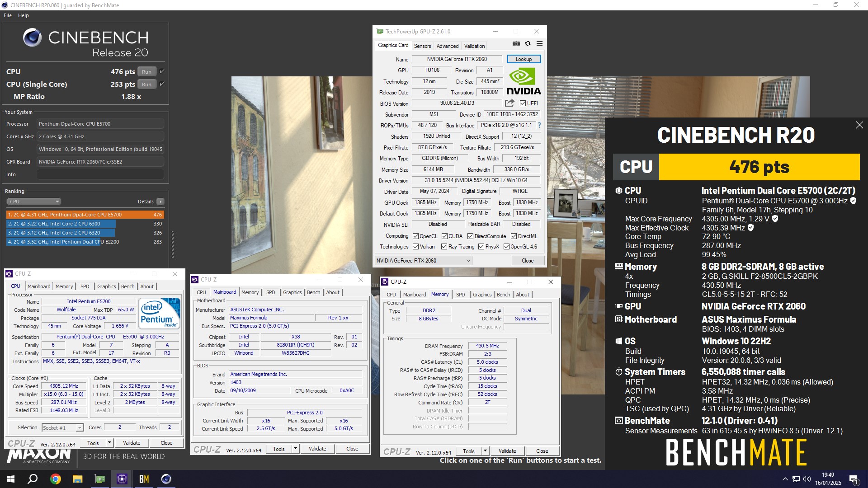Open Cinebench from the taskbar
The width and height of the screenshot is (868, 488).
tap(166, 479)
